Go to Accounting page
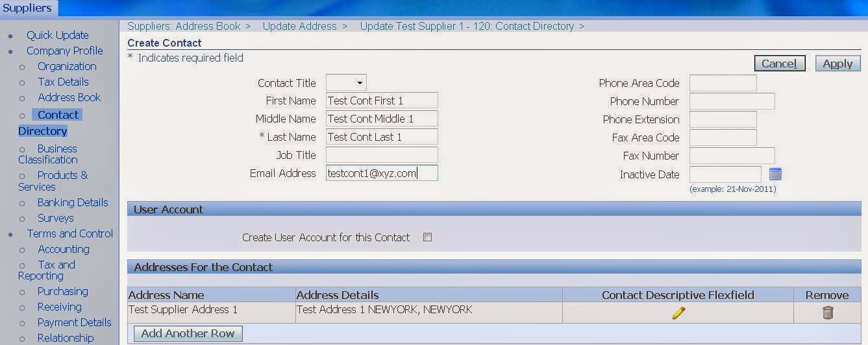The height and width of the screenshot is (345, 868). click(x=64, y=249)
